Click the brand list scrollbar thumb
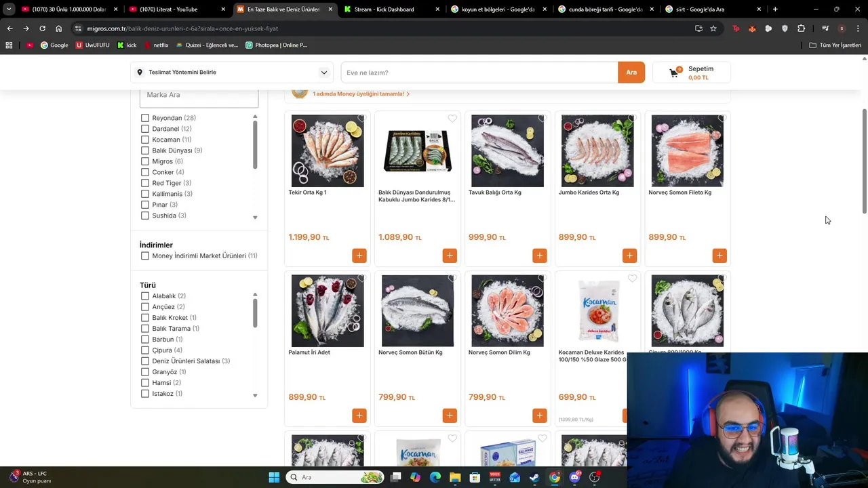 (255, 145)
